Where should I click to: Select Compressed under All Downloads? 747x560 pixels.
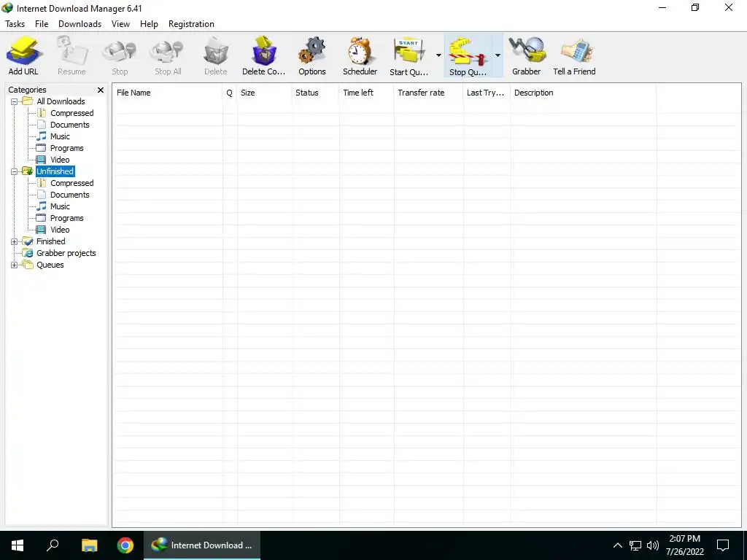(72, 113)
